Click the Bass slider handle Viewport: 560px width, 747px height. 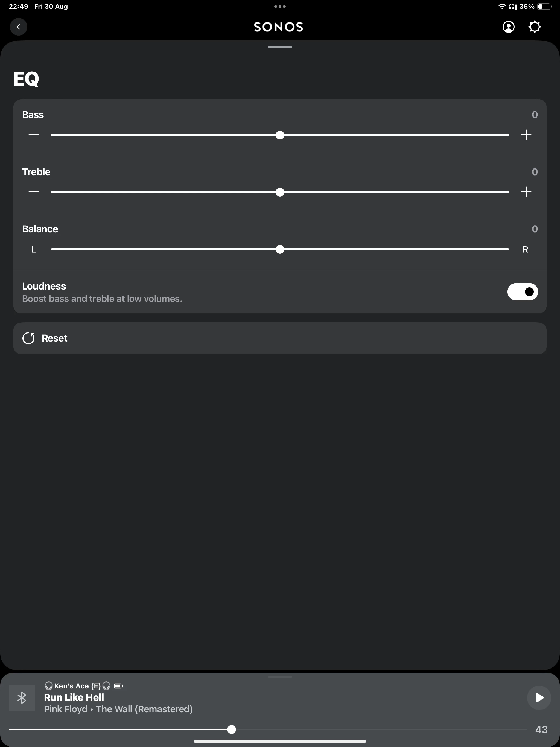click(x=280, y=135)
